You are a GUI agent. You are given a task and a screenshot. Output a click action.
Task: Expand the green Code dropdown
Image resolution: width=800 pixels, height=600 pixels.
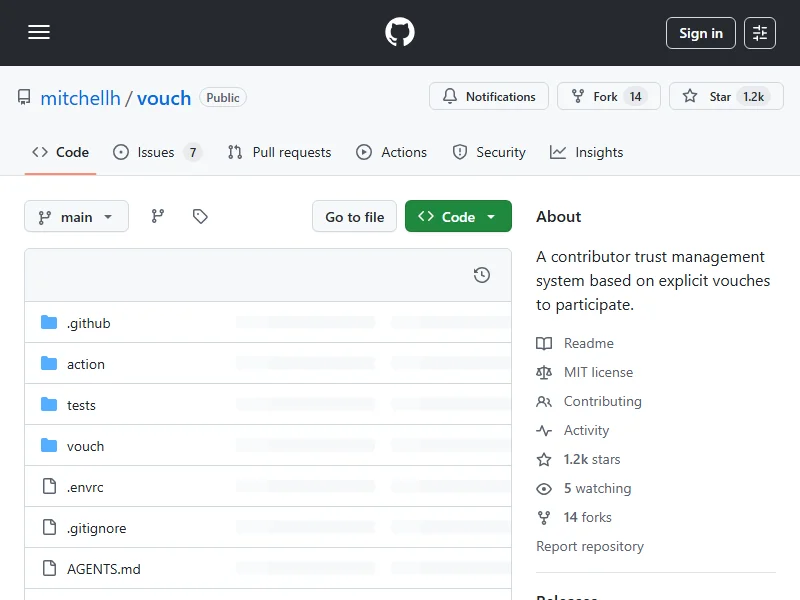[x=458, y=217]
